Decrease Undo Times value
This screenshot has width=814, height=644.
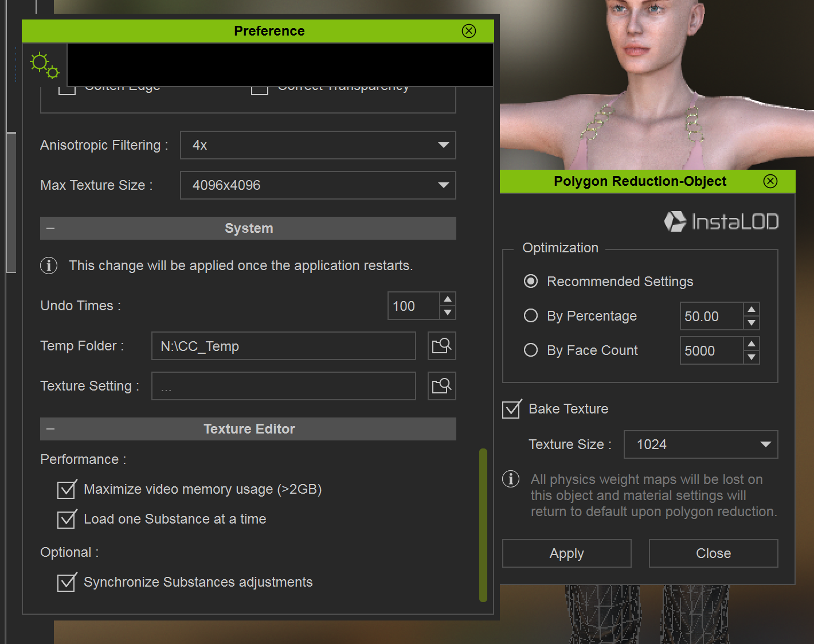pyautogui.click(x=448, y=313)
